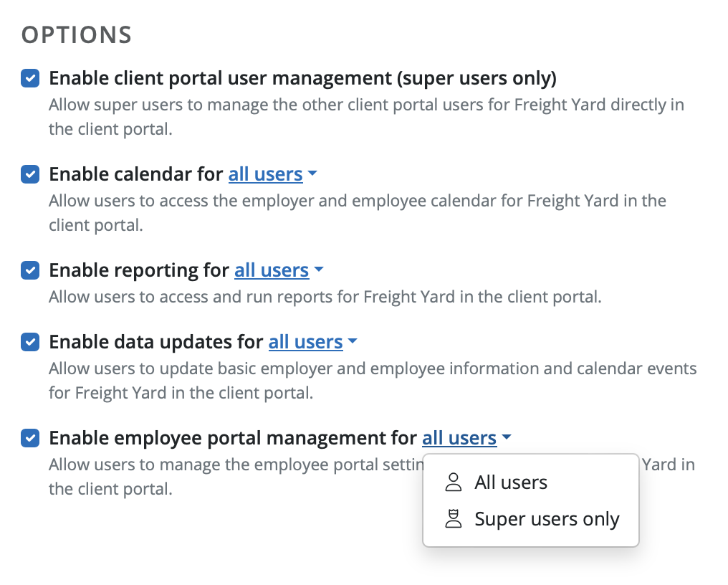This screenshot has width=728, height=585.
Task: Click the caret arrow beside data updates' all users
Action: point(353,342)
